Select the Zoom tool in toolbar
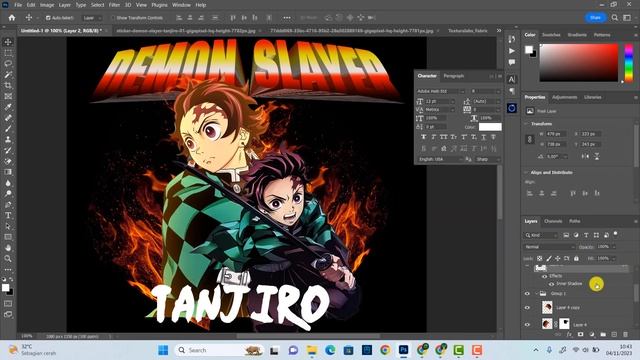Viewport: 640px width, 360px height. pyautogui.click(x=8, y=258)
